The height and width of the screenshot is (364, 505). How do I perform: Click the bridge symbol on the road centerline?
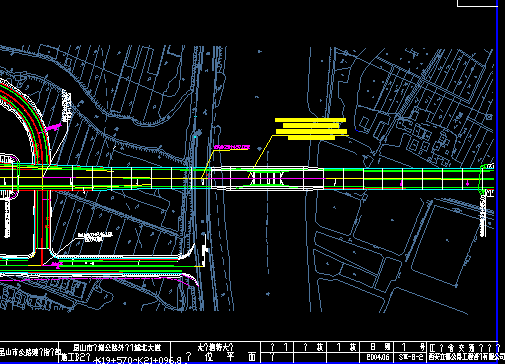(x=266, y=178)
